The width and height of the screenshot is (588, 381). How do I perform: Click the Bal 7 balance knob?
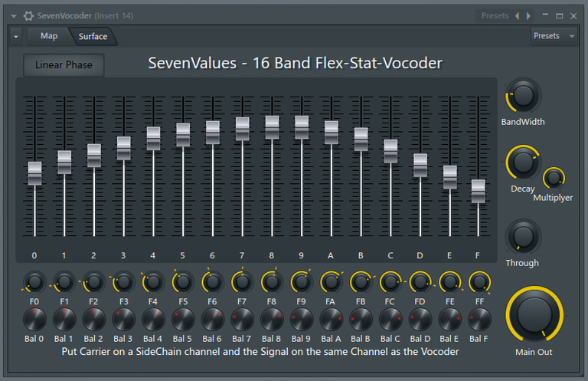coord(242,320)
